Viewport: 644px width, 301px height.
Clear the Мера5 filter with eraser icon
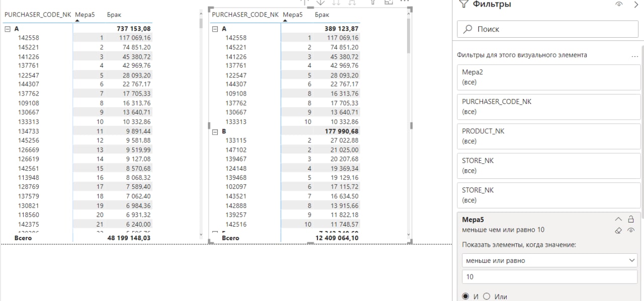pyautogui.click(x=619, y=230)
